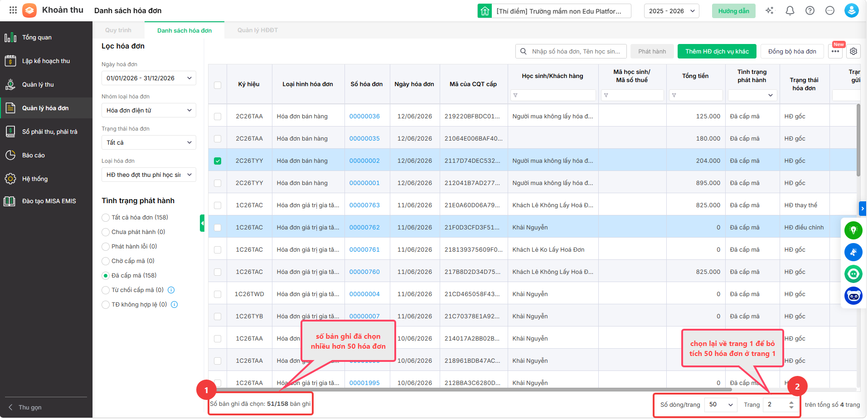Click the Quản lý hóa đơn document icon
Image resolution: width=868 pixels, height=419 pixels.
click(x=10, y=108)
